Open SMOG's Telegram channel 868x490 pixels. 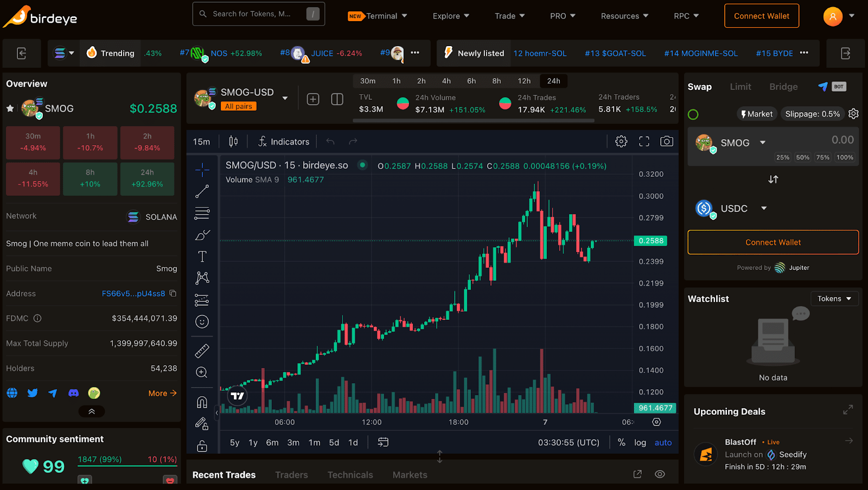point(53,393)
